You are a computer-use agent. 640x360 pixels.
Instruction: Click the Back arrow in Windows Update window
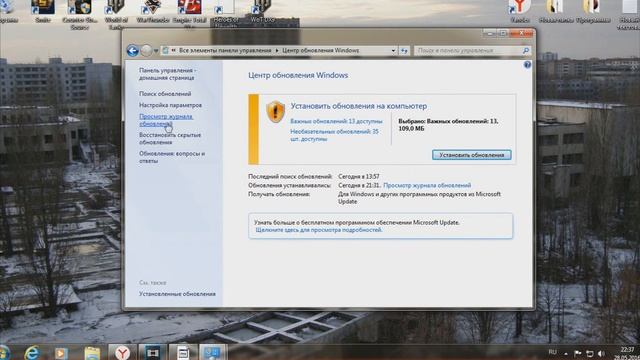click(x=133, y=51)
